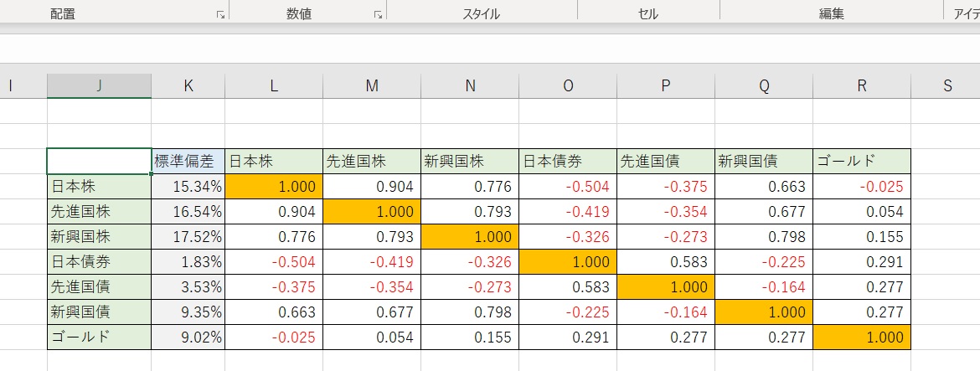Image resolution: width=980 pixels, height=371 pixels.
Task: Click the 1.83% standard deviation cell
Action: pos(188,261)
